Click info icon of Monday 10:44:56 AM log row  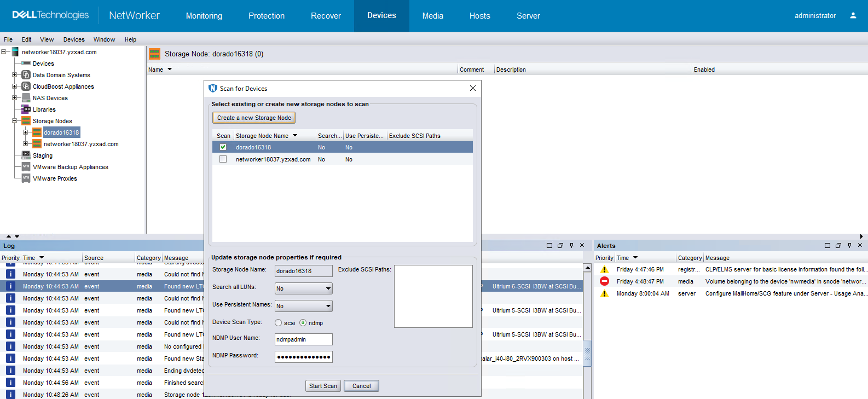point(10,383)
